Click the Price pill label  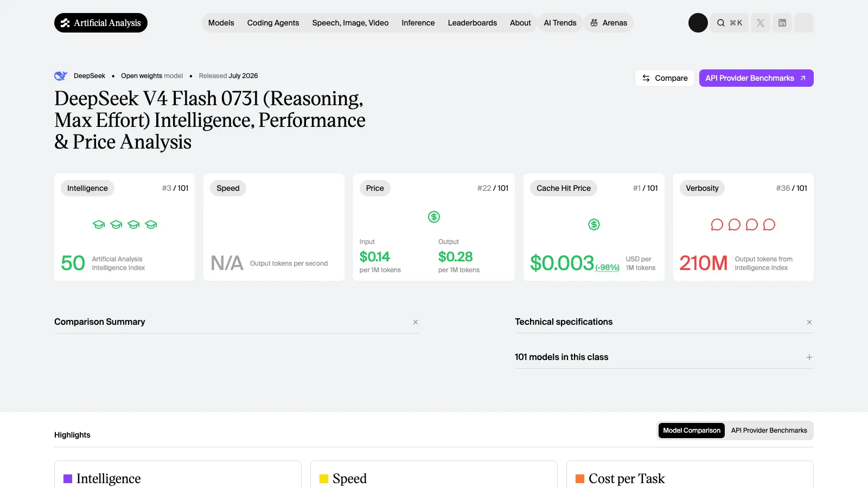coord(375,188)
